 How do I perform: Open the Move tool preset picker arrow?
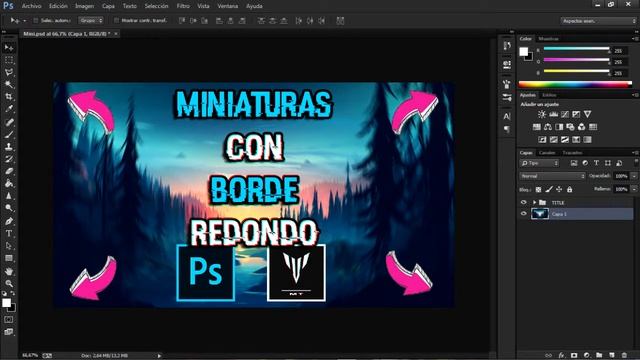(24, 20)
